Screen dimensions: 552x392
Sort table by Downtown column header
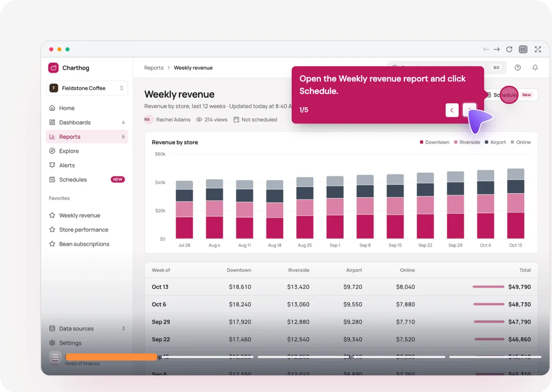(239, 270)
